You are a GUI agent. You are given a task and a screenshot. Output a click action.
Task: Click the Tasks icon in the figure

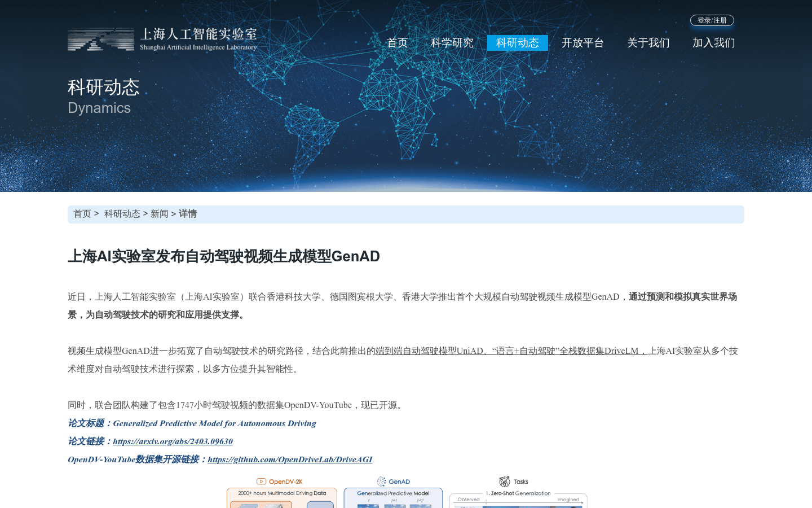pos(505,481)
